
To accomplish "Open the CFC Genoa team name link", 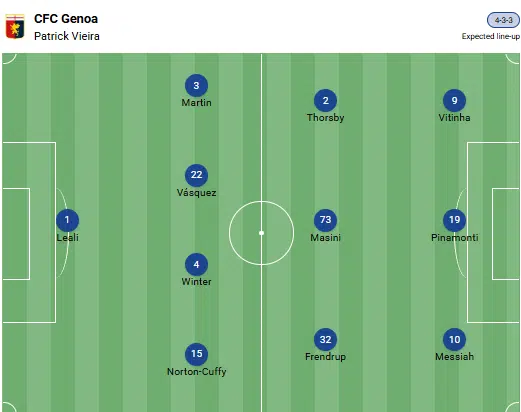I will tap(66, 19).
